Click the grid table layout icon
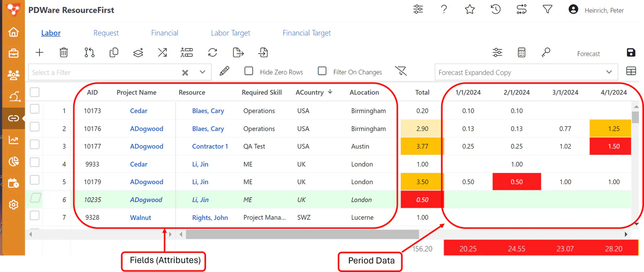The height and width of the screenshot is (272, 644). point(631,71)
